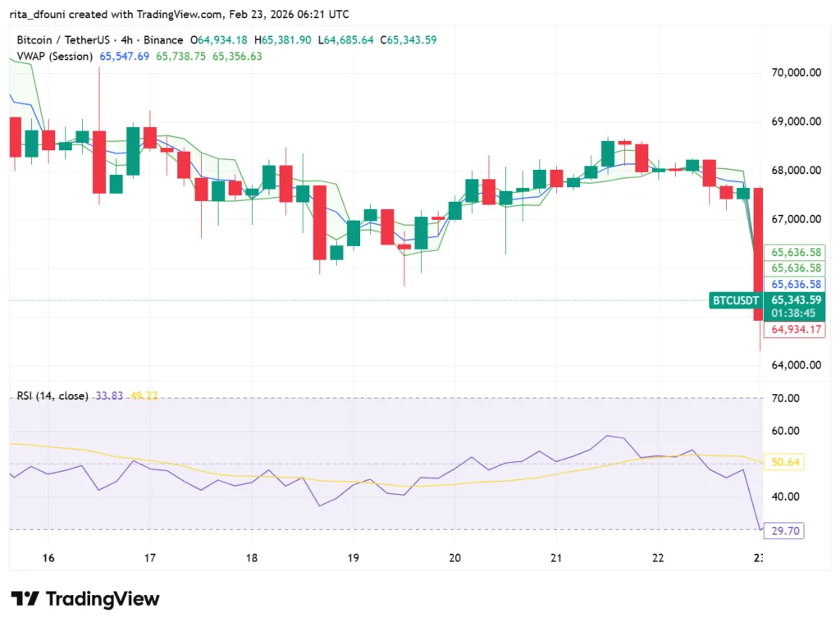This screenshot has width=840, height=627.
Task: Select the date 23 on time axis
Action: [x=759, y=558]
